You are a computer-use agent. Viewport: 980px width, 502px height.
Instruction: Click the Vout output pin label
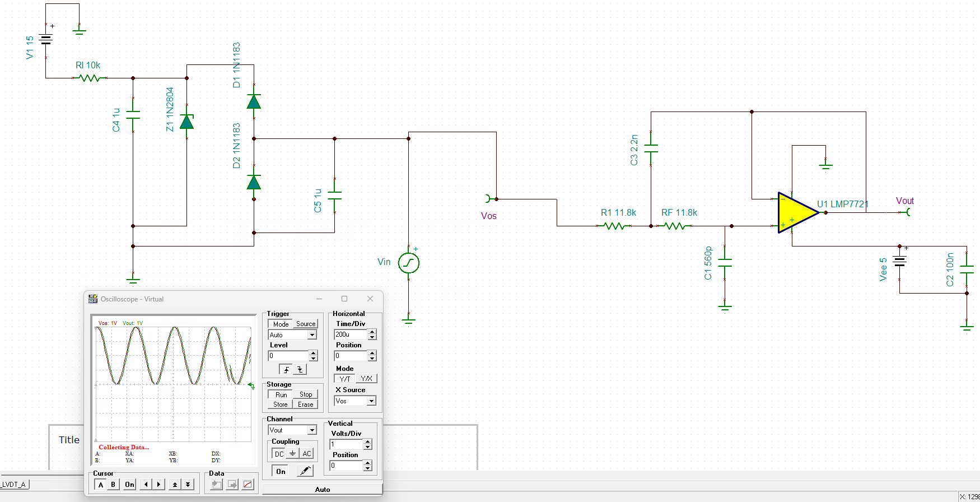904,201
